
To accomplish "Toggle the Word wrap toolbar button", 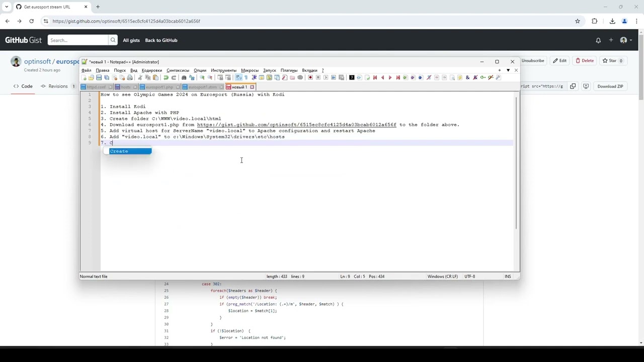I will (238, 78).
